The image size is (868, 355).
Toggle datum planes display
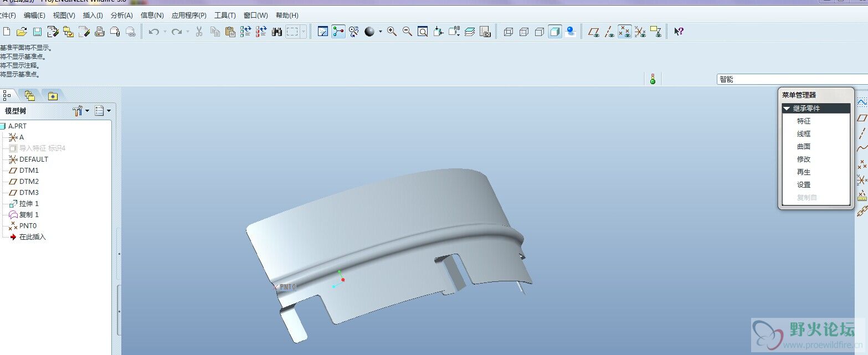(594, 32)
